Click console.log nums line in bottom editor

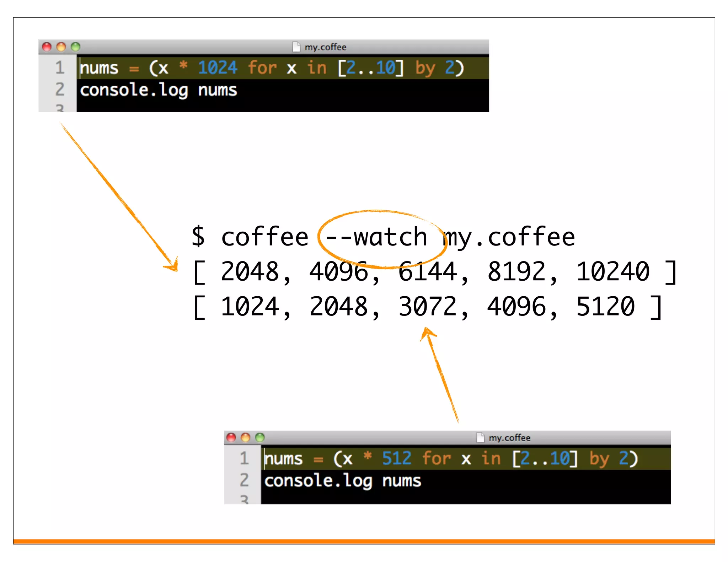pos(342,481)
